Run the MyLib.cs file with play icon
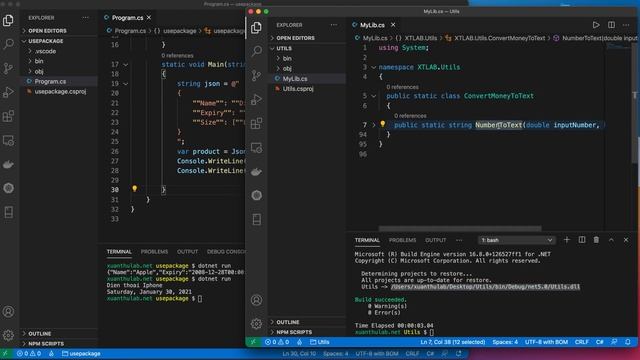The width and height of the screenshot is (640, 360). [x=596, y=25]
